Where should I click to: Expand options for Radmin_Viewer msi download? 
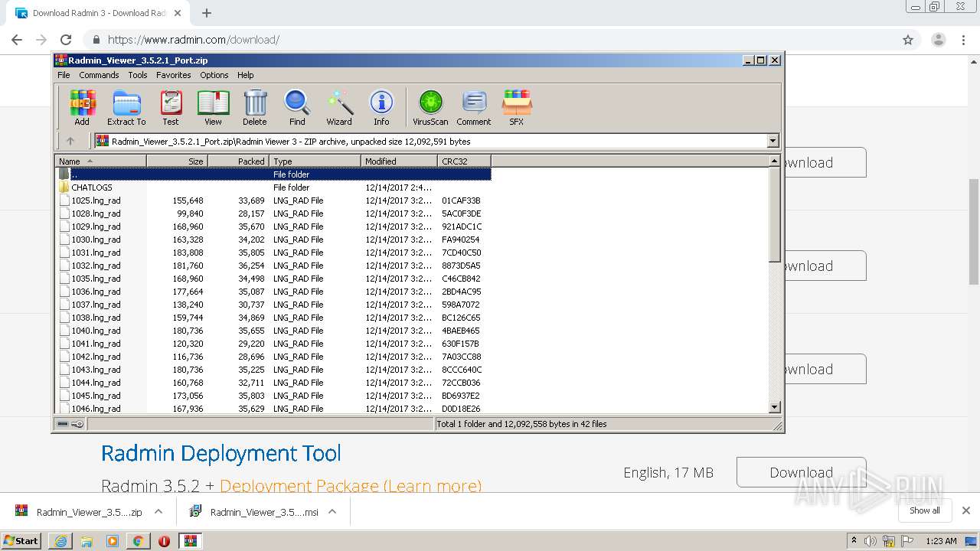point(332,512)
